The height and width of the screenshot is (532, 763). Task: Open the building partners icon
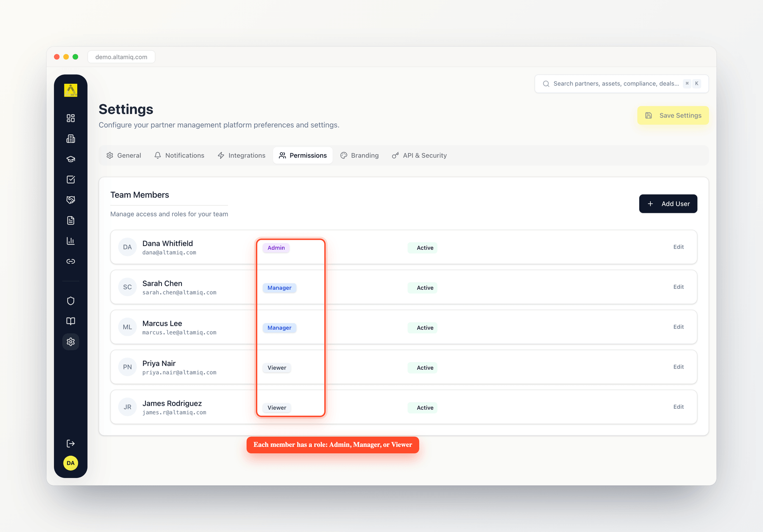71,139
